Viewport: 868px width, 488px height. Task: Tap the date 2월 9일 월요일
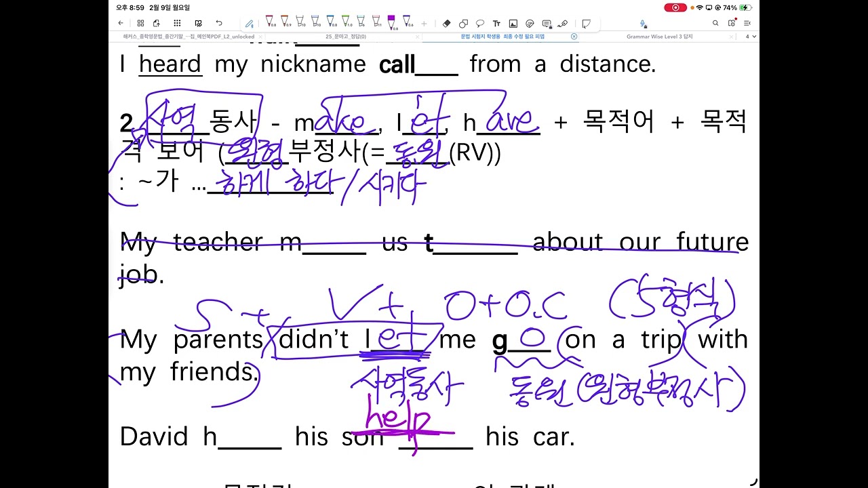tap(170, 7)
